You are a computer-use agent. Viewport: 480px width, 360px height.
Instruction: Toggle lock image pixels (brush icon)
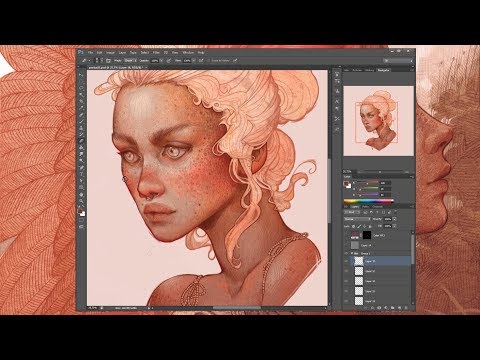[x=359, y=226]
